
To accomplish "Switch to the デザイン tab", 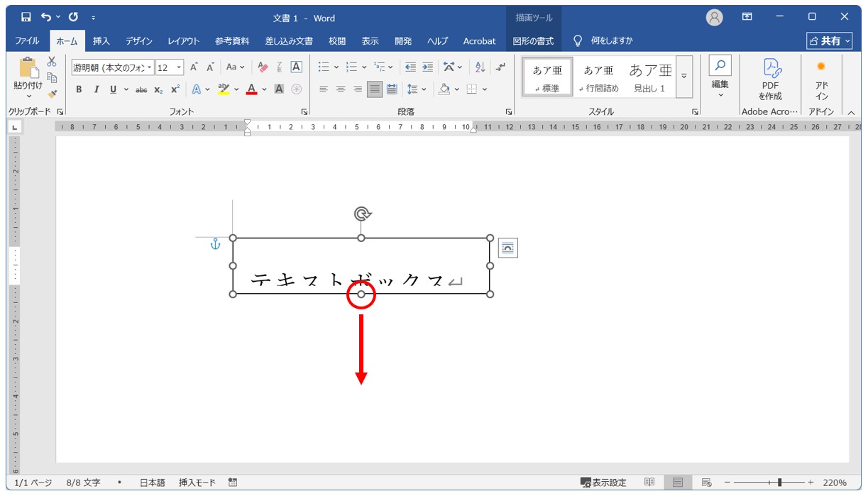I will (139, 41).
